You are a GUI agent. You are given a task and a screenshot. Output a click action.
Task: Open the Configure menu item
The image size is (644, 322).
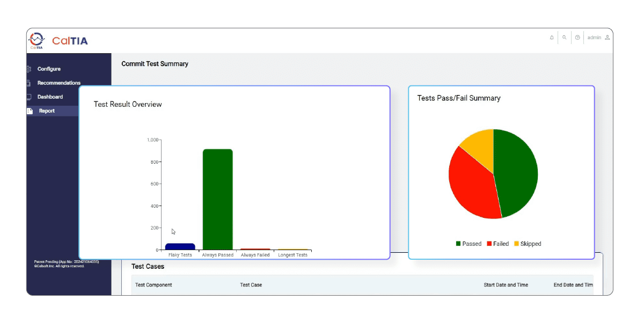click(49, 69)
